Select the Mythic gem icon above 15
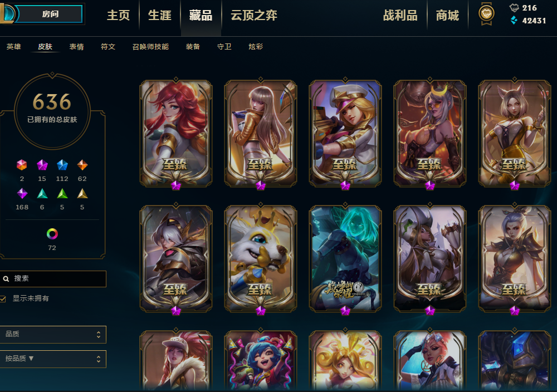The width and height of the screenshot is (557, 392). pyautogui.click(x=42, y=165)
